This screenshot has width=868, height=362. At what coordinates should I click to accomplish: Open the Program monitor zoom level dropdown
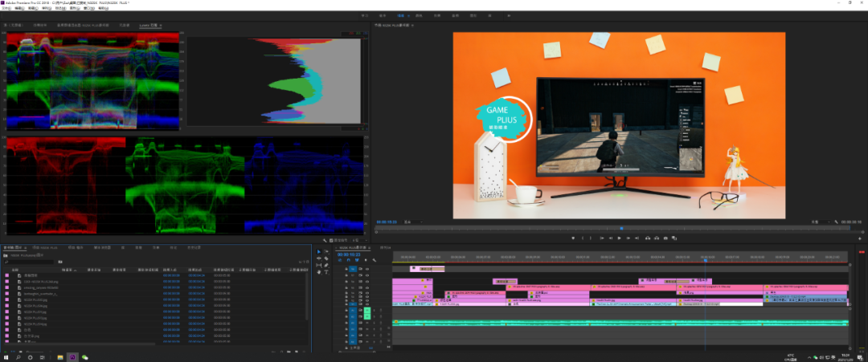tap(413, 222)
